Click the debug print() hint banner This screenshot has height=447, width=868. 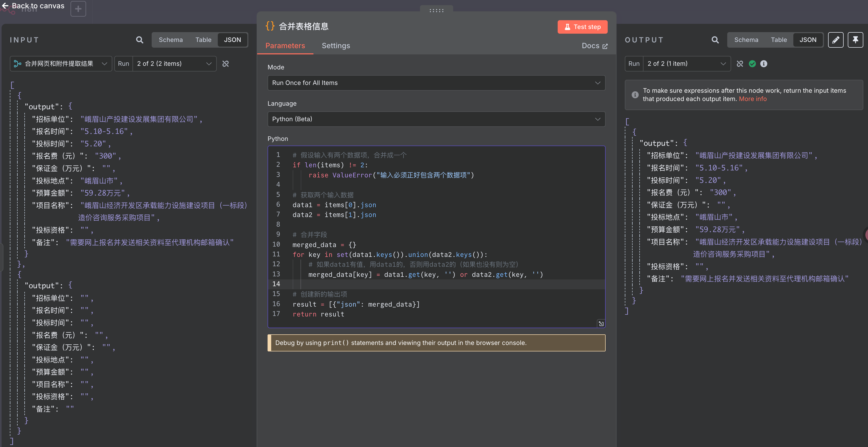click(x=436, y=343)
